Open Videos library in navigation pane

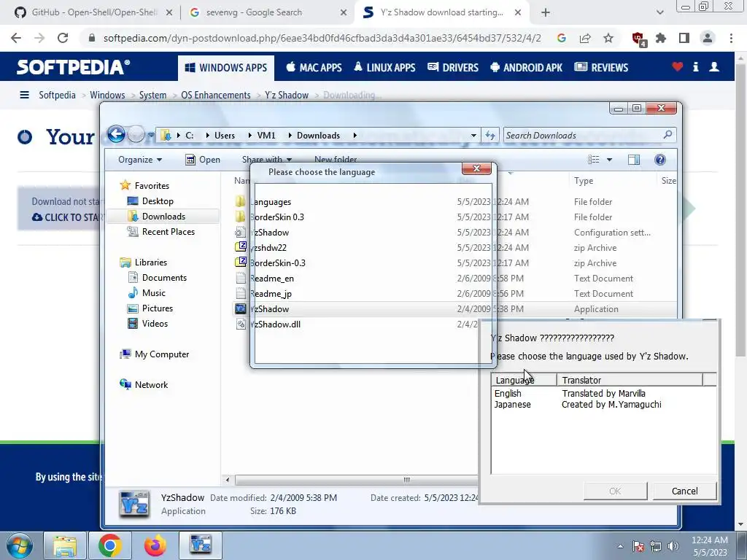(155, 323)
